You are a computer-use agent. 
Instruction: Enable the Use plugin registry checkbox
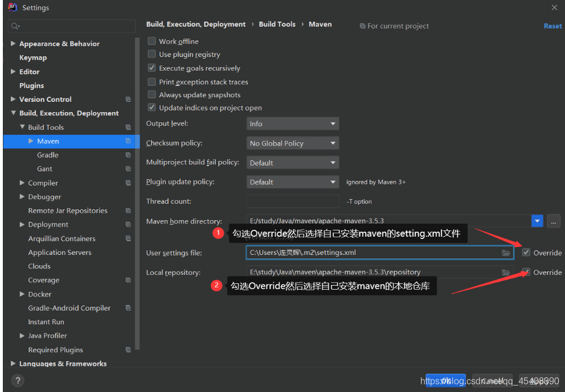(152, 54)
